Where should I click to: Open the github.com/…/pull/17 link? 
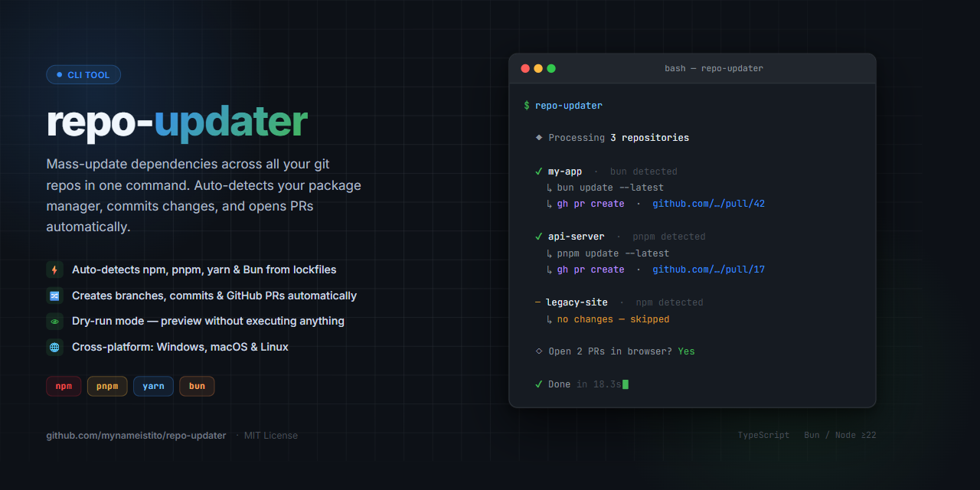coord(709,269)
